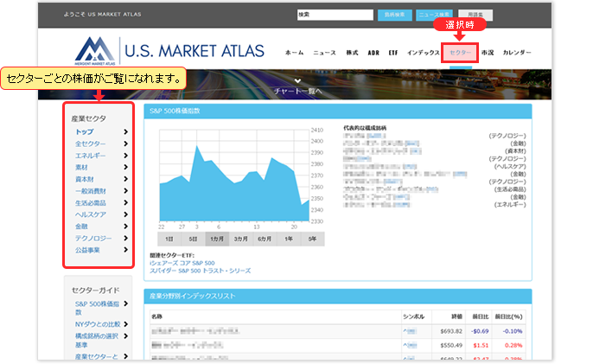The image size is (593, 364).
Task: Click the シンボル column header
Action: pos(414,316)
